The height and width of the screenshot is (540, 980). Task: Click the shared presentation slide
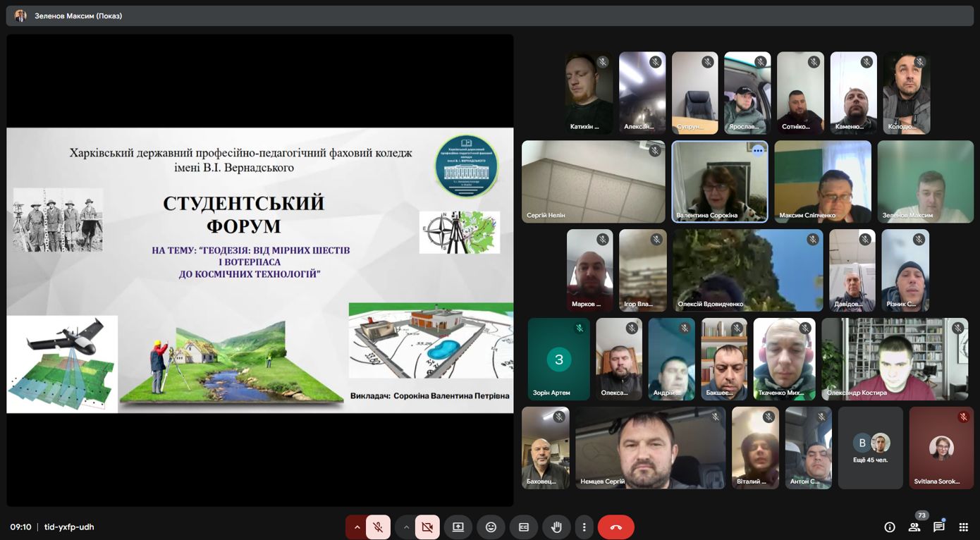[259, 270]
